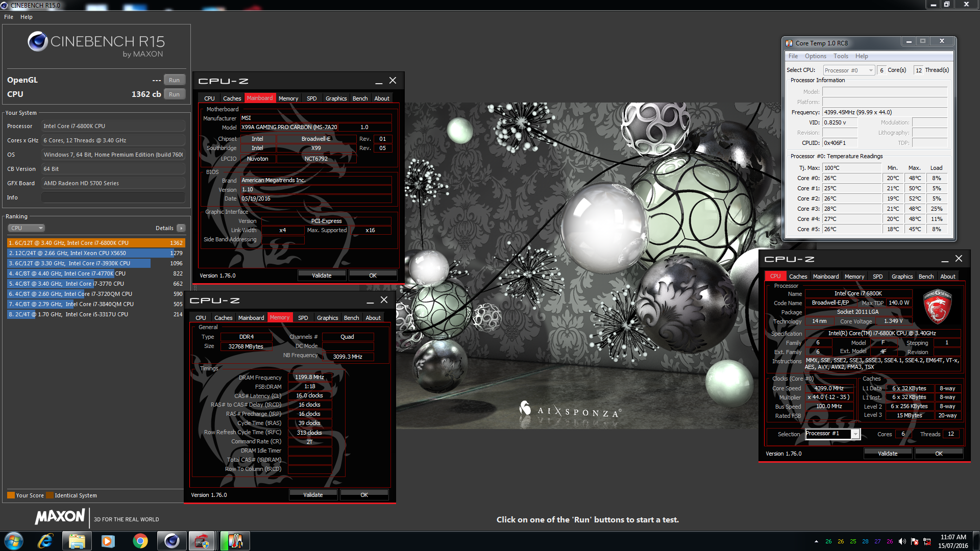Open the Action Center flag tray icon
Screen dimensions: 980x551
click(x=915, y=541)
